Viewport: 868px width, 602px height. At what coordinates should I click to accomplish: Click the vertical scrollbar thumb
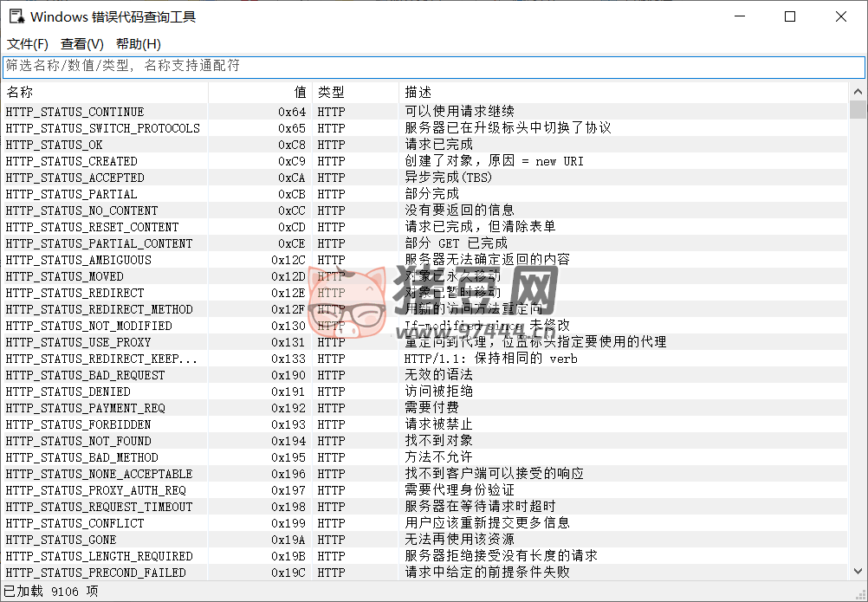point(858,108)
